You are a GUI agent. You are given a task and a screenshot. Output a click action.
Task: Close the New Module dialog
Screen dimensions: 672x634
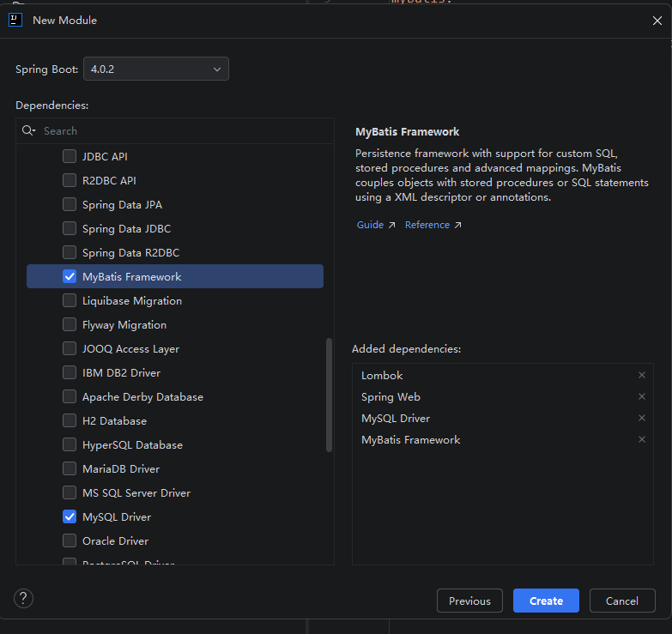click(x=657, y=21)
